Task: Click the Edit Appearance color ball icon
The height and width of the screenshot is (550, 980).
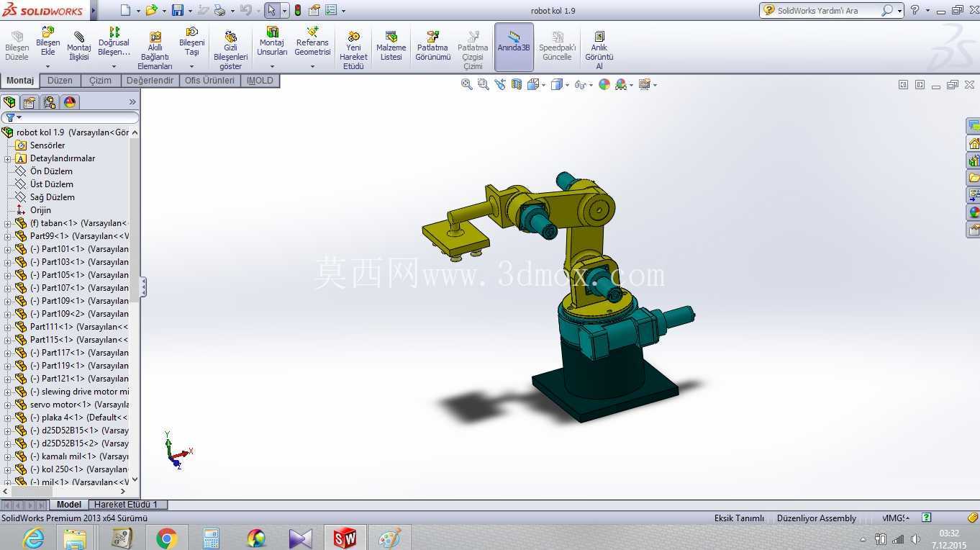Action: point(604,84)
